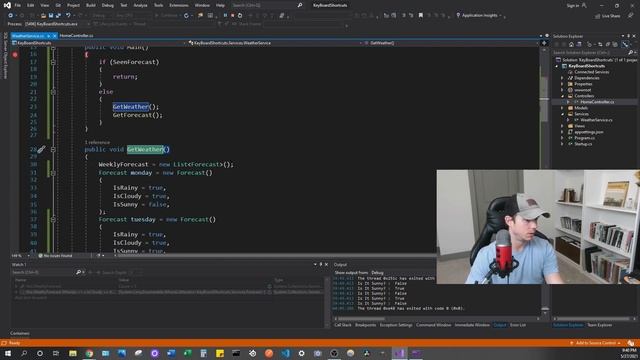Click the Solution Explorer Collapse All icon
The image size is (640, 360).
608,44
